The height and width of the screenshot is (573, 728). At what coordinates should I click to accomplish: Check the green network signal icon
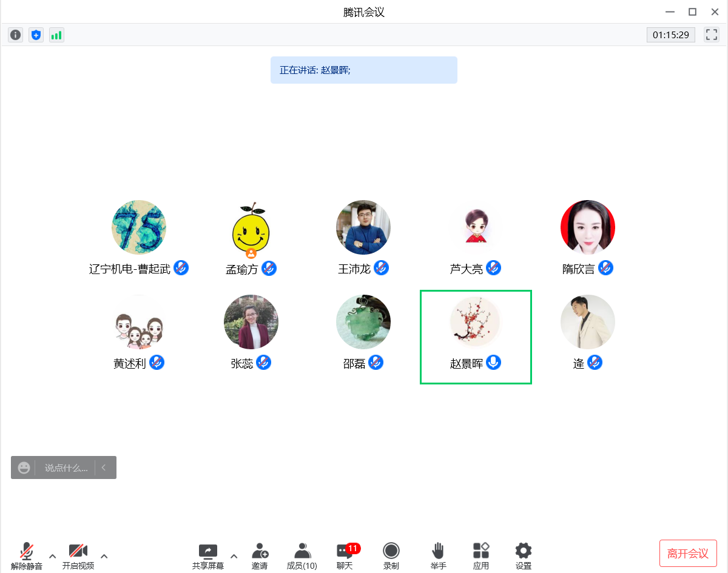point(56,35)
